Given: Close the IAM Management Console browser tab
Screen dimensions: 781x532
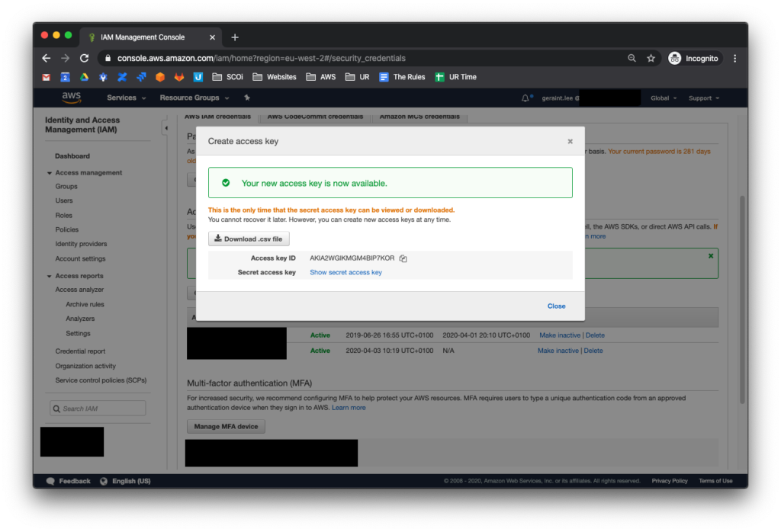Looking at the screenshot, I should (212, 37).
